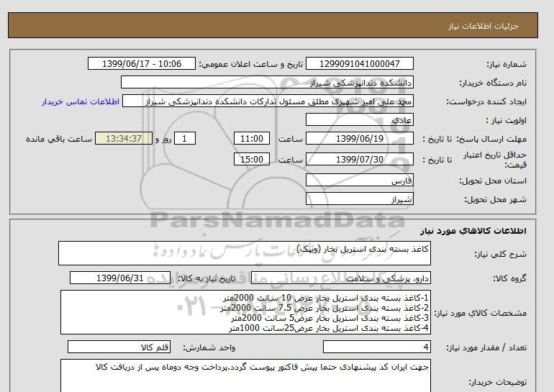Click label مهلت ارسال پاسخ

tap(491, 139)
